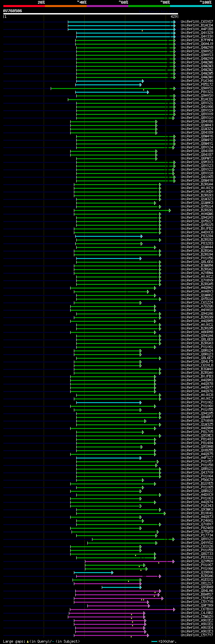Click the cyan ~100% legend segment
215x644 pixels.
(x=191, y=6)
